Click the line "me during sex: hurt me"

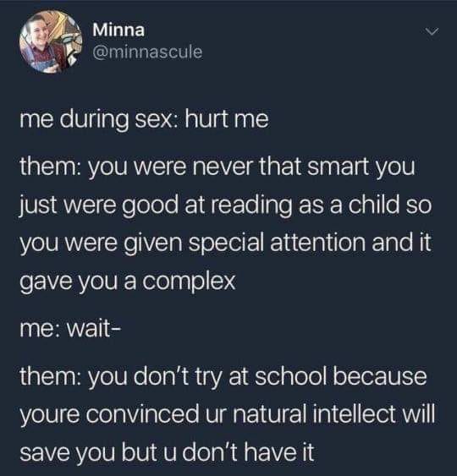(x=145, y=119)
